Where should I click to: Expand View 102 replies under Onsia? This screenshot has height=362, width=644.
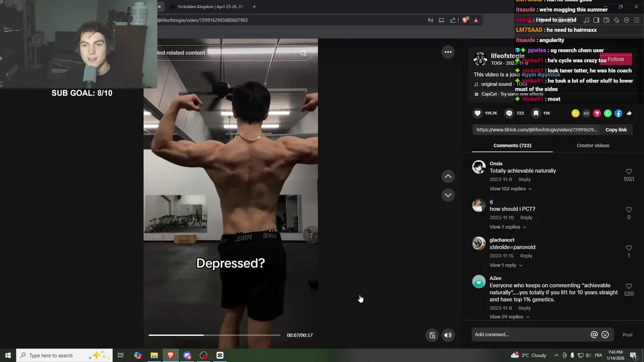coord(511,189)
